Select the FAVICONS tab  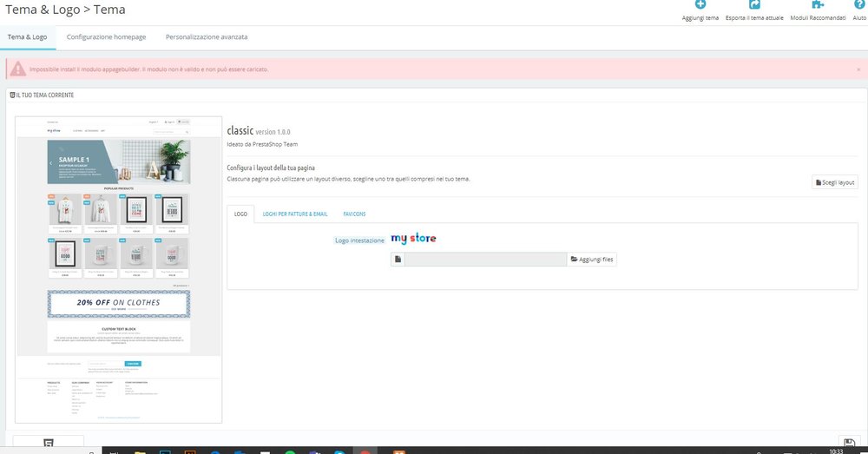click(x=354, y=214)
